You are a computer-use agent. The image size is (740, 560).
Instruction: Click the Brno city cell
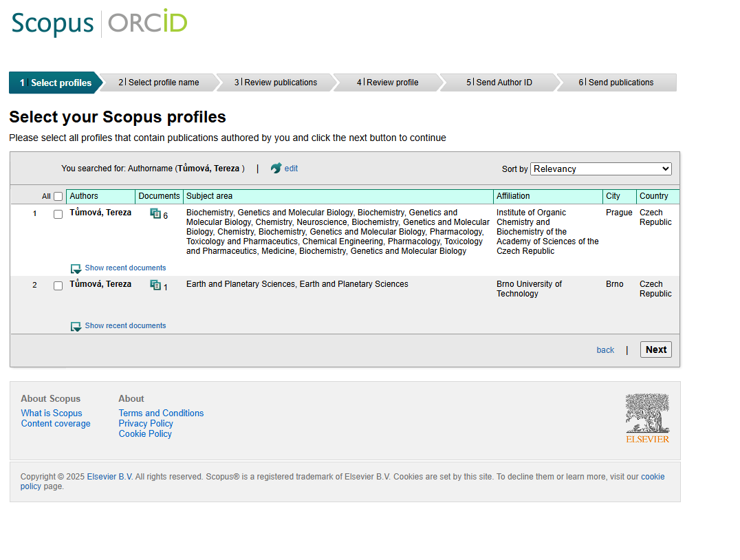[614, 283]
